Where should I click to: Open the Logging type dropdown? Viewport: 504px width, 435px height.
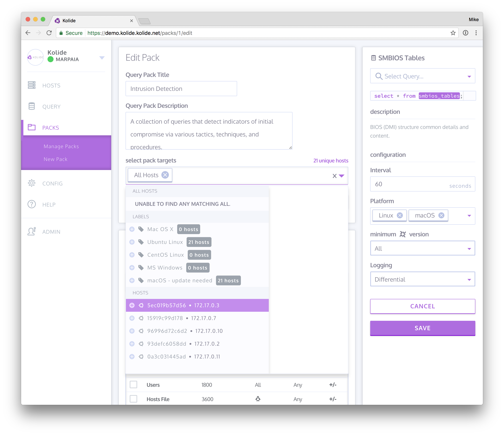(423, 279)
